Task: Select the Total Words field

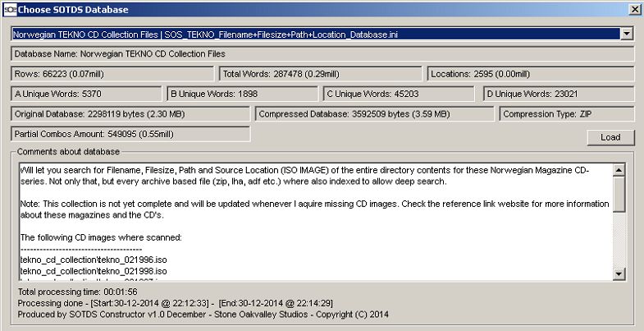Action: 322,74
